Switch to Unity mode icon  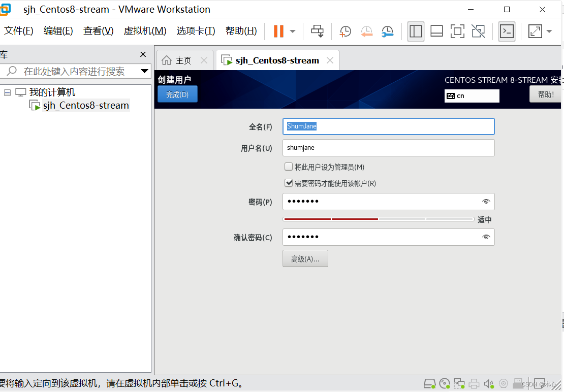pos(478,31)
